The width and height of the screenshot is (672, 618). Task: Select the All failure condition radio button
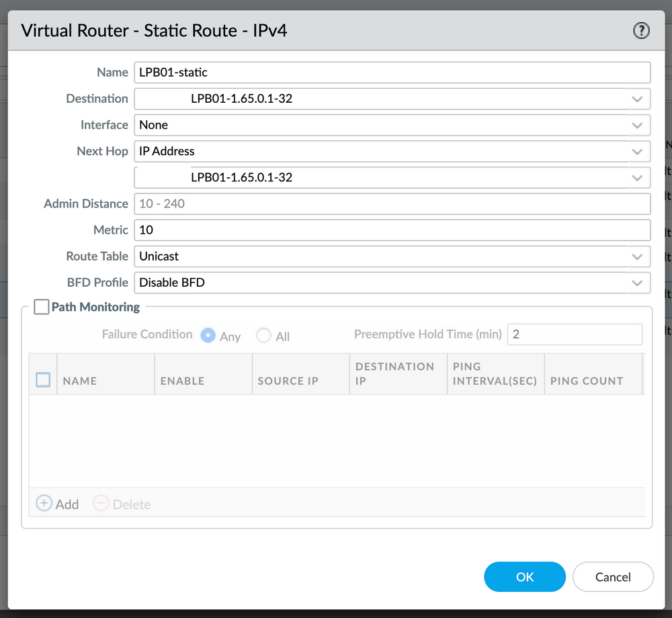263,336
